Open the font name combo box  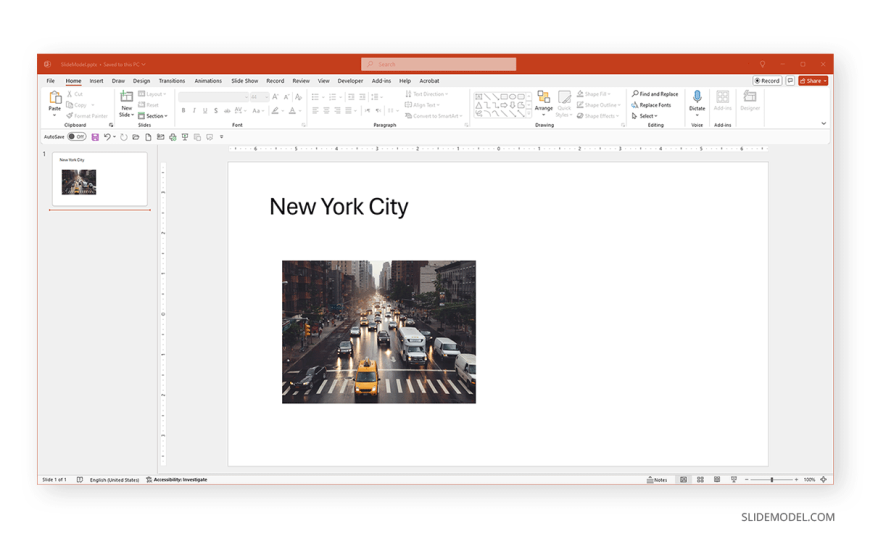213,97
